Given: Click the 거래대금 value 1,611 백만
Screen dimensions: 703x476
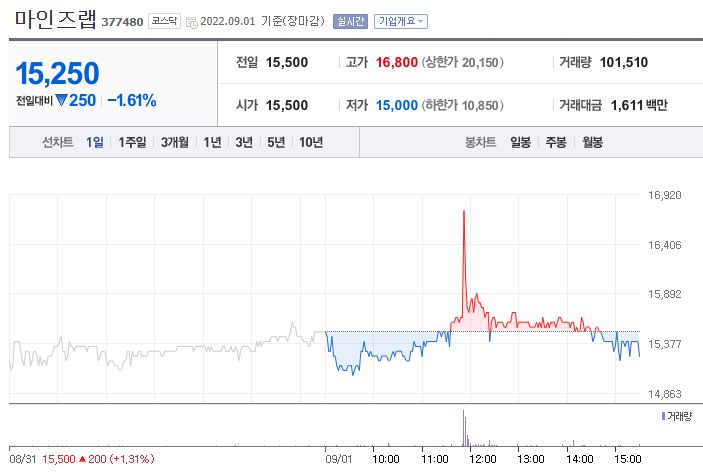Looking at the screenshot, I should (x=639, y=105).
